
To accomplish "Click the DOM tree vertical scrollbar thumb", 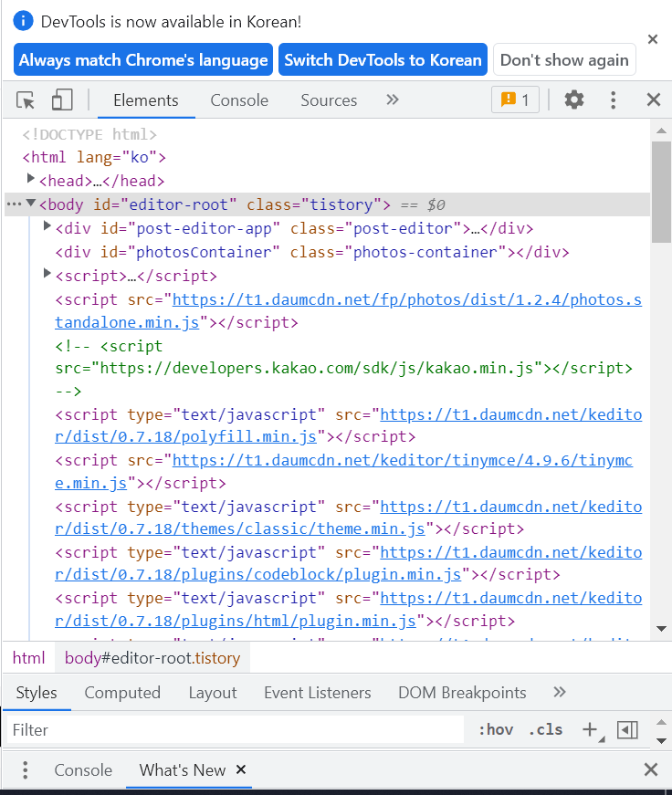I will [x=661, y=193].
